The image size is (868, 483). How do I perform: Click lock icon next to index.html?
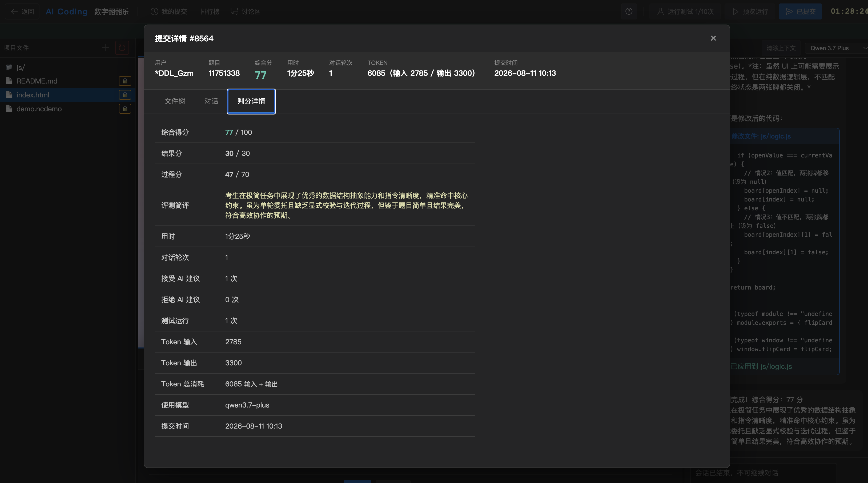pyautogui.click(x=125, y=95)
